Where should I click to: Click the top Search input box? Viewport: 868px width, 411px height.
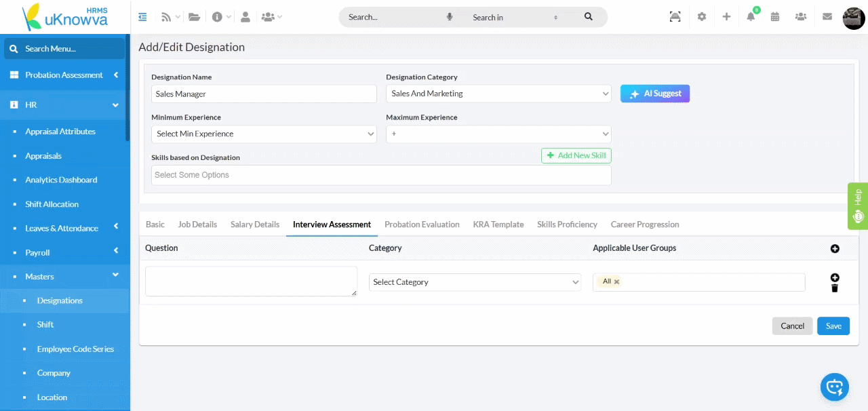tap(393, 17)
